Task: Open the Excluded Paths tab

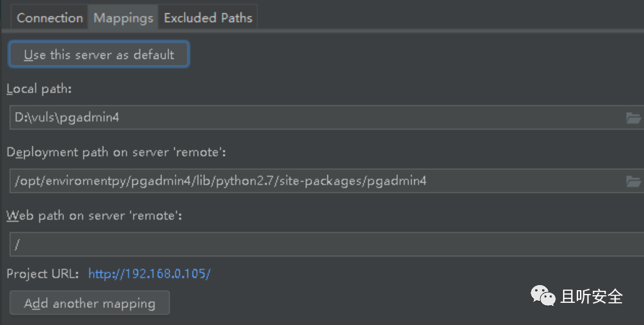Action: point(208,18)
